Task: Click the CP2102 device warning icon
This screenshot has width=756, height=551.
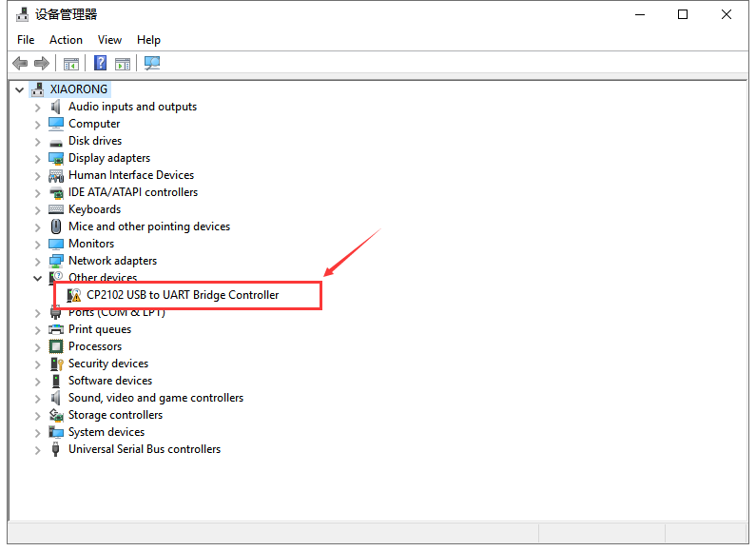Action: tap(74, 295)
